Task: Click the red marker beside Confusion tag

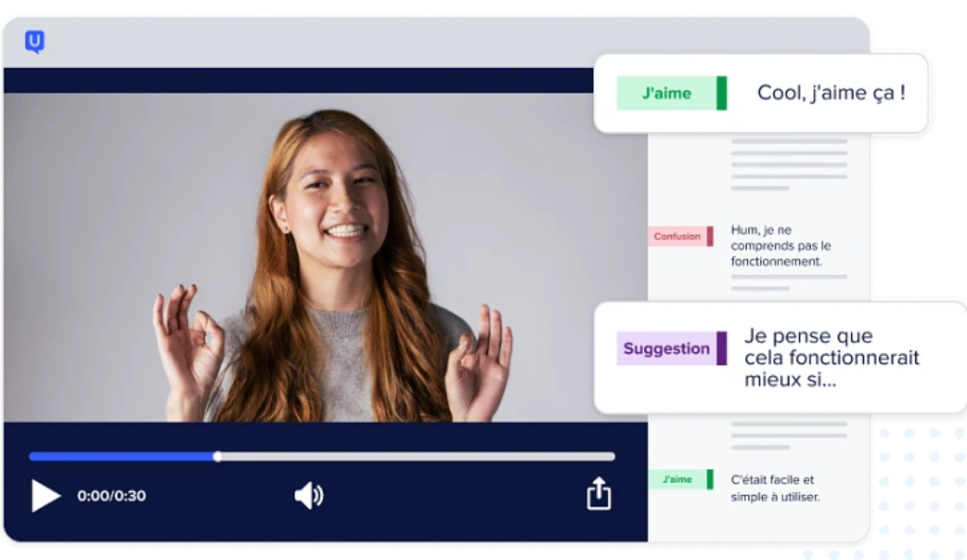Action: [x=710, y=236]
